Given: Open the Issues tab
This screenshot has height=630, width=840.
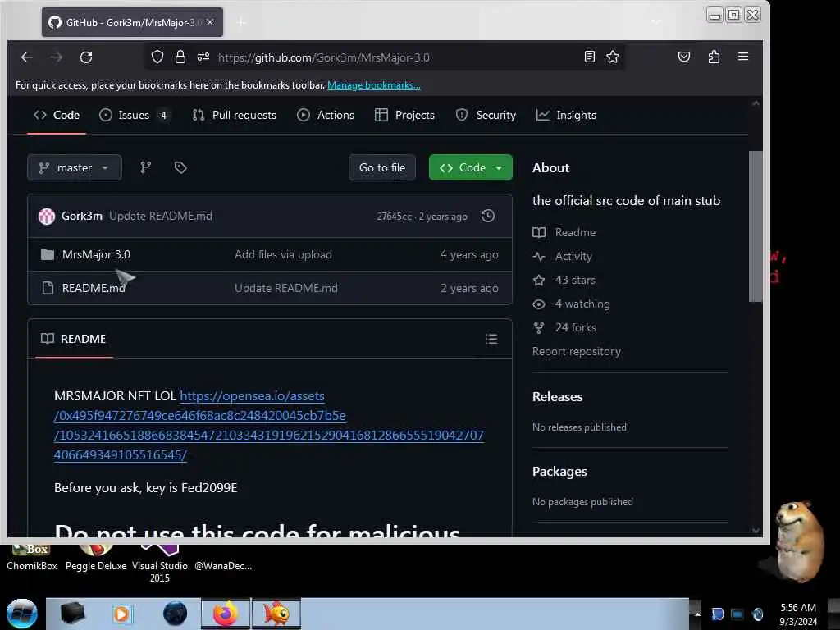Looking at the screenshot, I should point(134,115).
